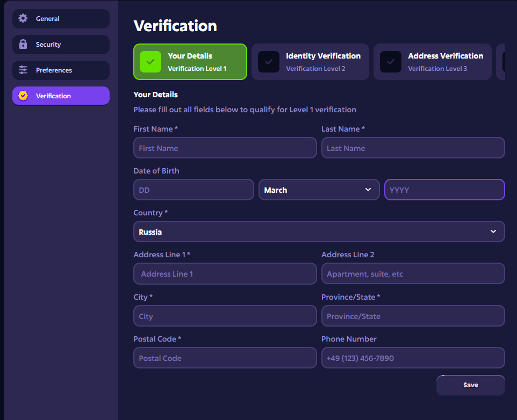Viewport: 517px width, 420px height.
Task: Click the Verification badge icon in sidebar
Action: 23,96
